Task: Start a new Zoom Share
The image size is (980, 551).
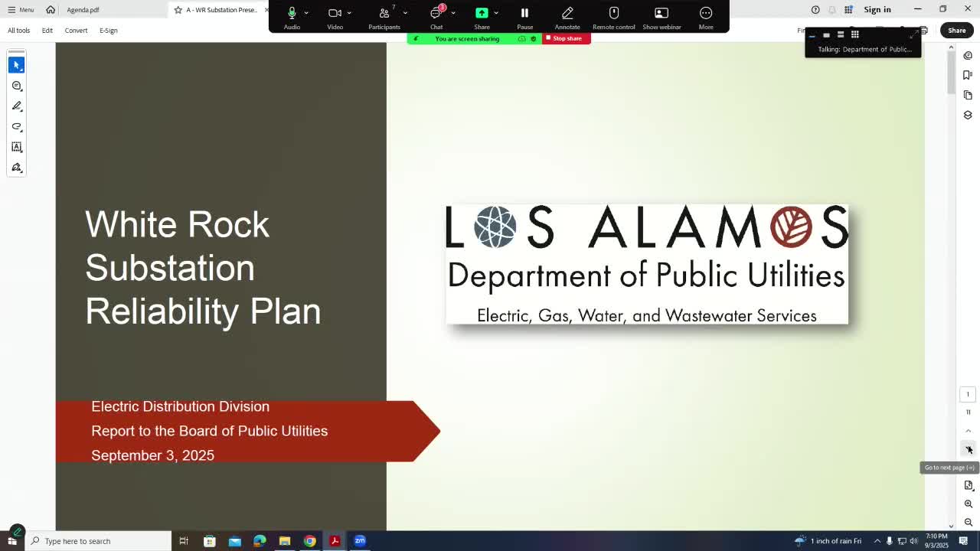Action: (x=482, y=17)
